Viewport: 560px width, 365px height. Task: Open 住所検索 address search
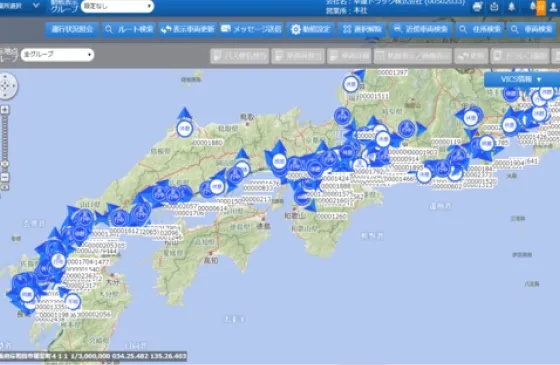480,29
